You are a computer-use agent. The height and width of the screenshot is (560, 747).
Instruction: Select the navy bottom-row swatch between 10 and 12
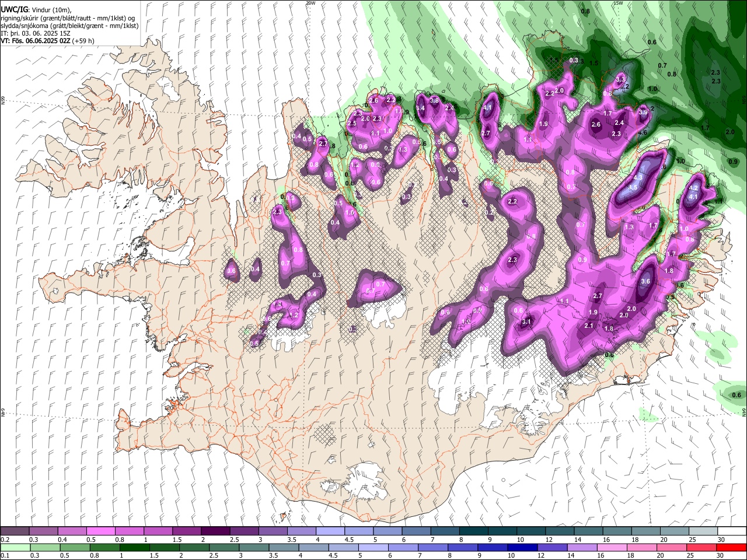pyautogui.click(x=522, y=547)
